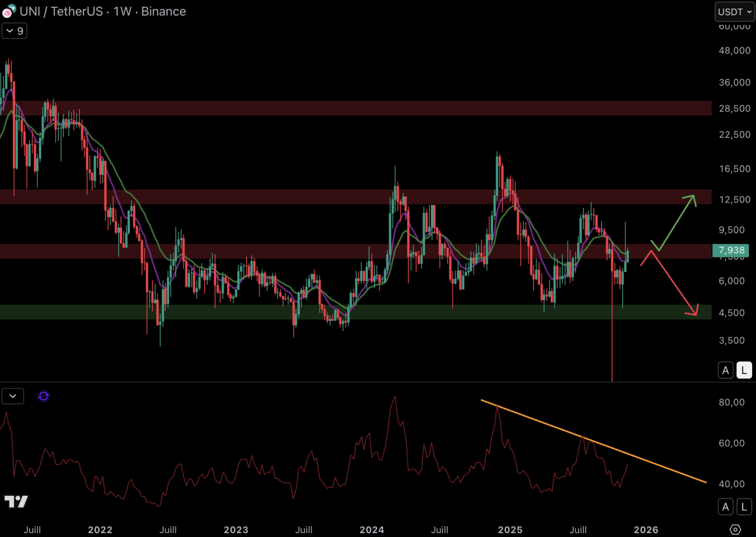Toggle log scale L on price pane
Screen dimensions: 756x537
pyautogui.click(x=744, y=370)
